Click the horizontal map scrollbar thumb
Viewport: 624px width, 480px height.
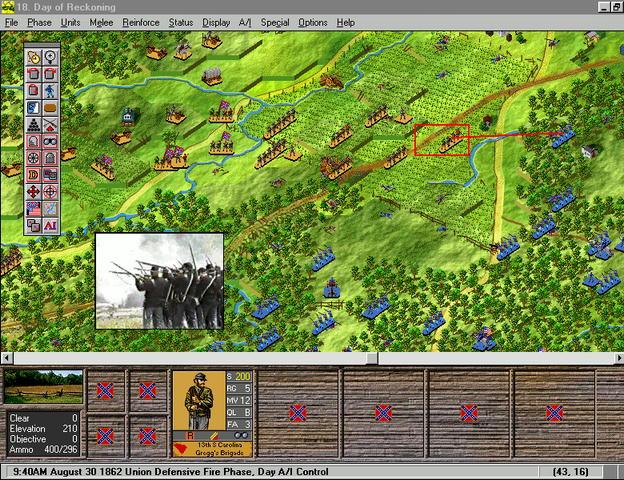(x=372, y=358)
